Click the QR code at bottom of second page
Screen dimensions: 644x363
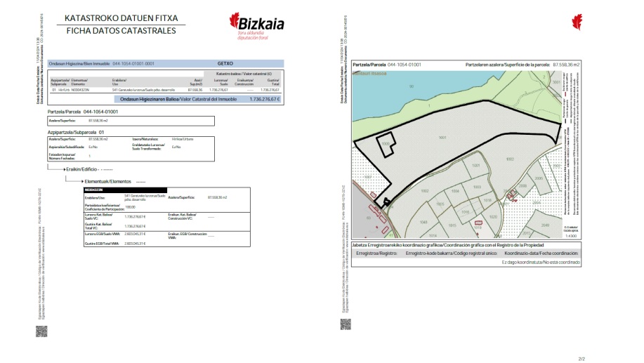pyautogui.click(x=344, y=324)
